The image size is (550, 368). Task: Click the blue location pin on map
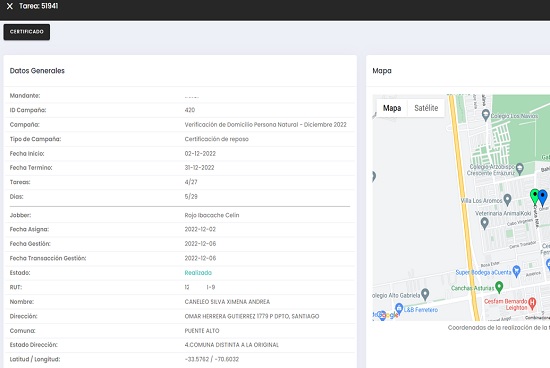point(543,198)
